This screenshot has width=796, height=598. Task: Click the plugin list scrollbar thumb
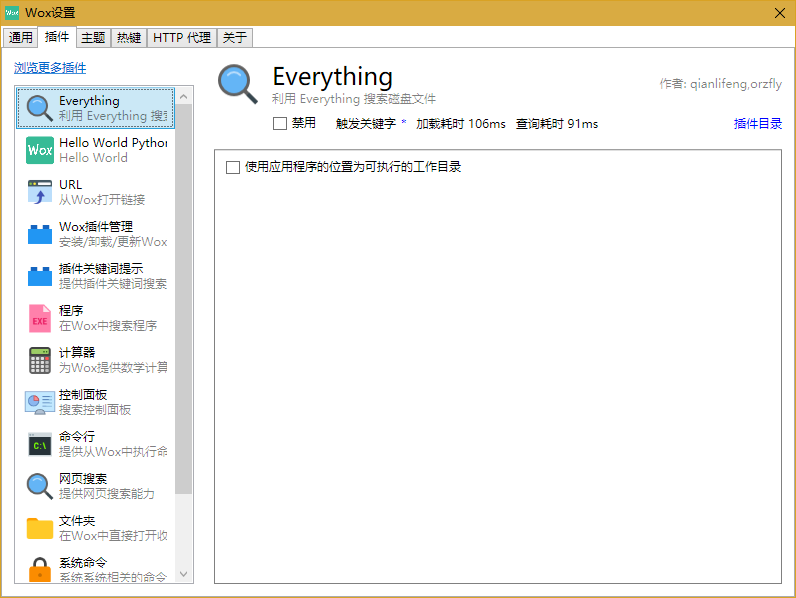pos(184,298)
